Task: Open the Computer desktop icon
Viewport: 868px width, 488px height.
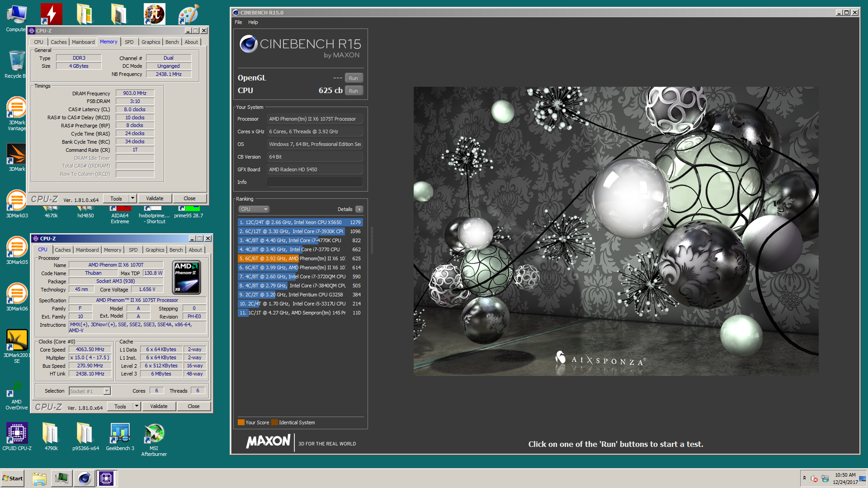Action: pyautogui.click(x=16, y=18)
